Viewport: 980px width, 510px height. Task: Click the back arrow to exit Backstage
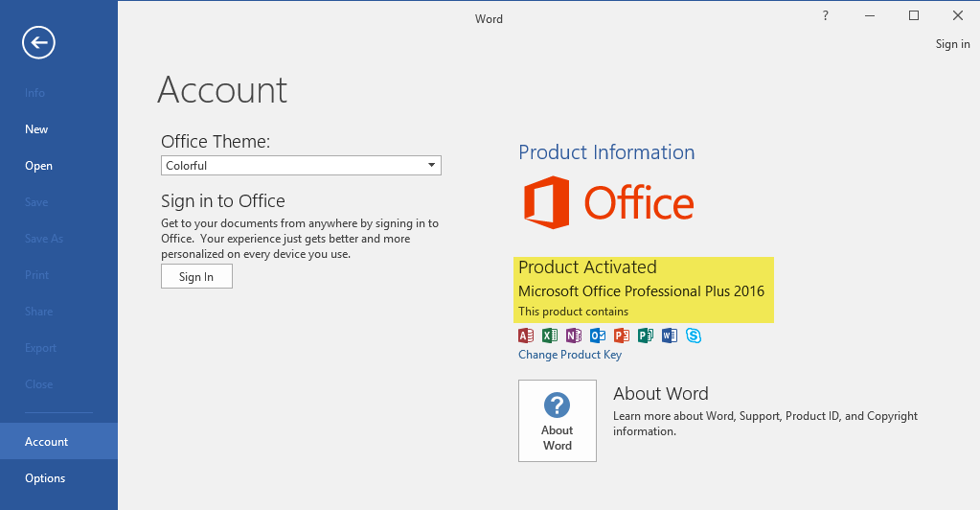pyautogui.click(x=39, y=42)
